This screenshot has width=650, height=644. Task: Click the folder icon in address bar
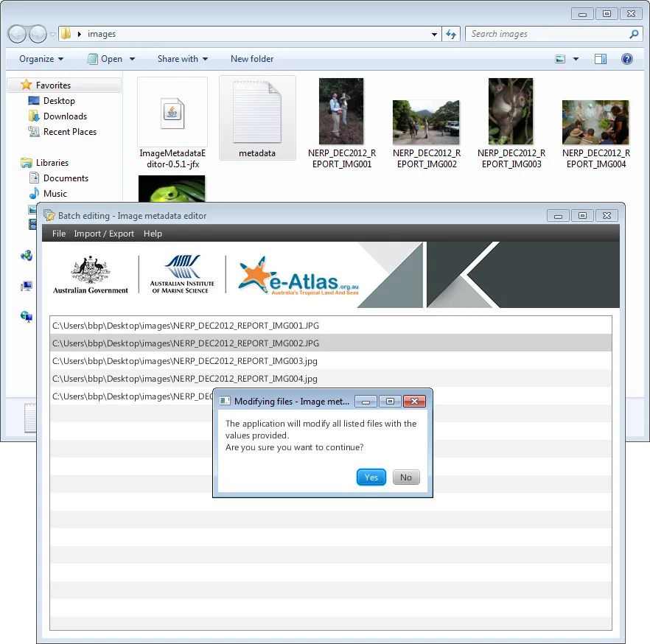tap(66, 34)
